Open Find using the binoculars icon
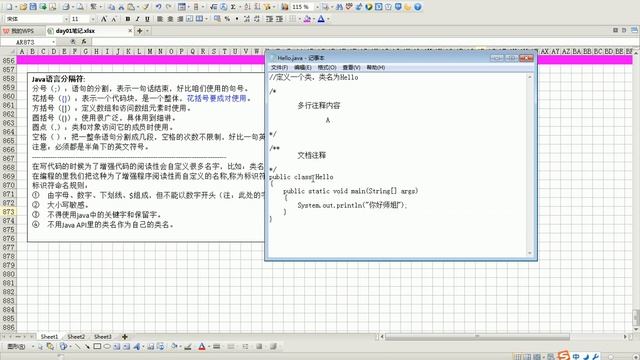This screenshot has width=640, height=360. pos(339,7)
